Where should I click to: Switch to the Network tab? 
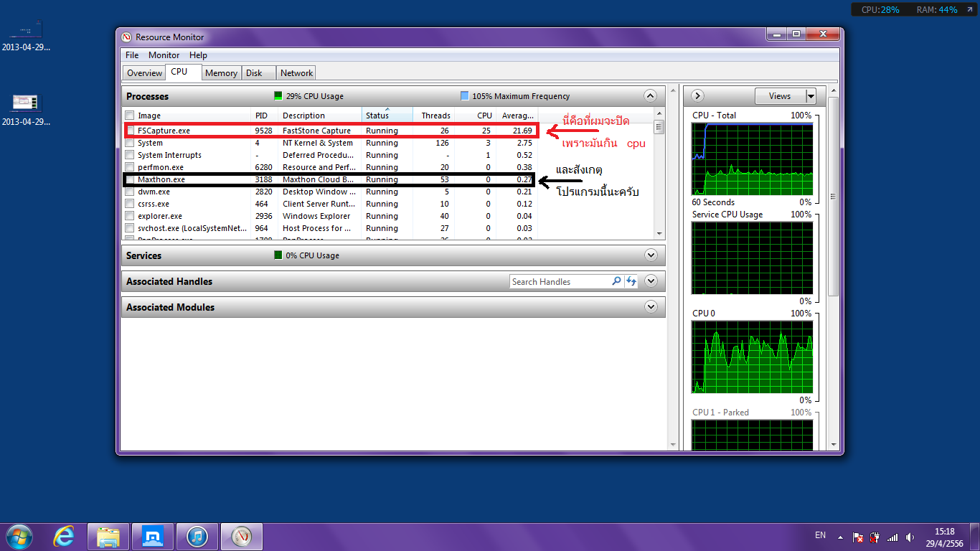pos(296,72)
